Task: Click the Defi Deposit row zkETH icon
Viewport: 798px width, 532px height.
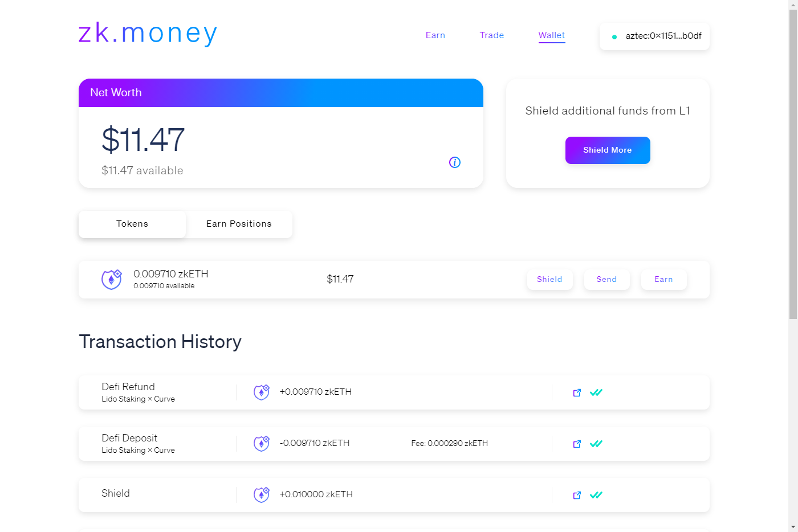Action: (x=262, y=444)
